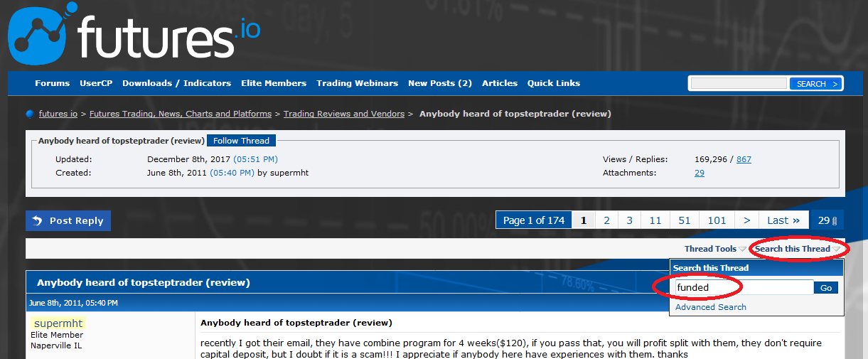This screenshot has height=359, width=868.
Task: Click the site search text field
Action: tap(739, 84)
